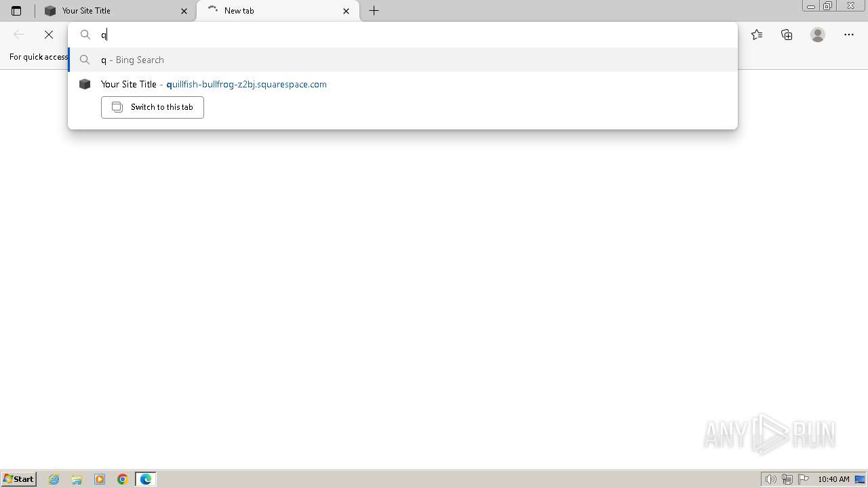Open the network tray icon
Viewport: 868px width, 488px height.
787,479
